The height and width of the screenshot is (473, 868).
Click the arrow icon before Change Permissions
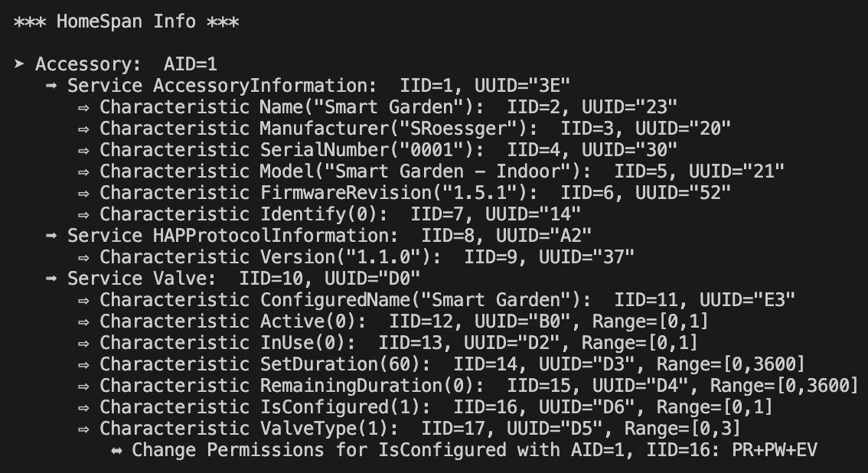116,450
